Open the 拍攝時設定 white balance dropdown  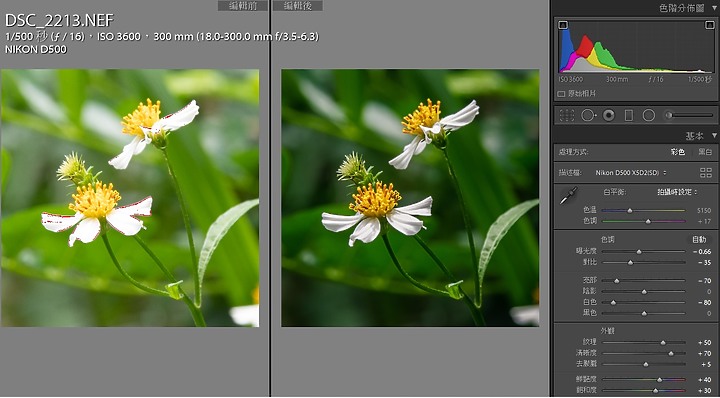677,192
